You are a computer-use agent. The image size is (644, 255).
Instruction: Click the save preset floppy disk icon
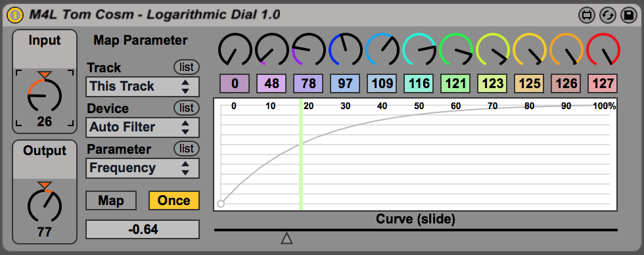(x=628, y=16)
